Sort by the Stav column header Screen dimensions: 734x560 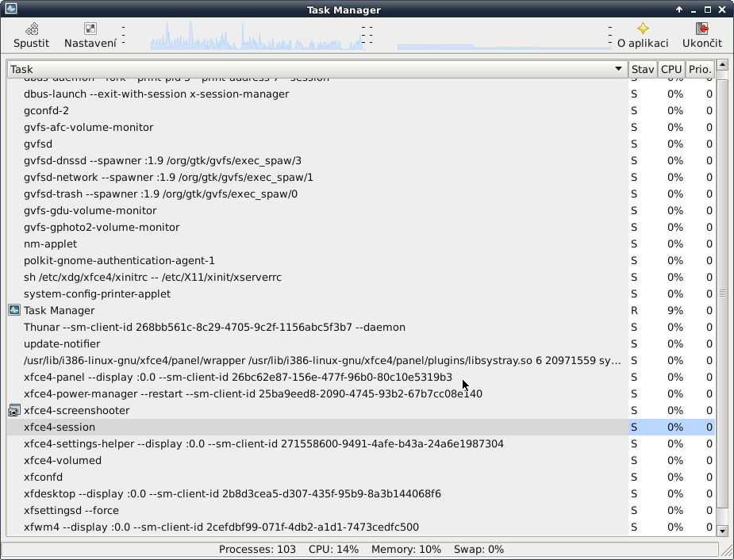pyautogui.click(x=642, y=69)
